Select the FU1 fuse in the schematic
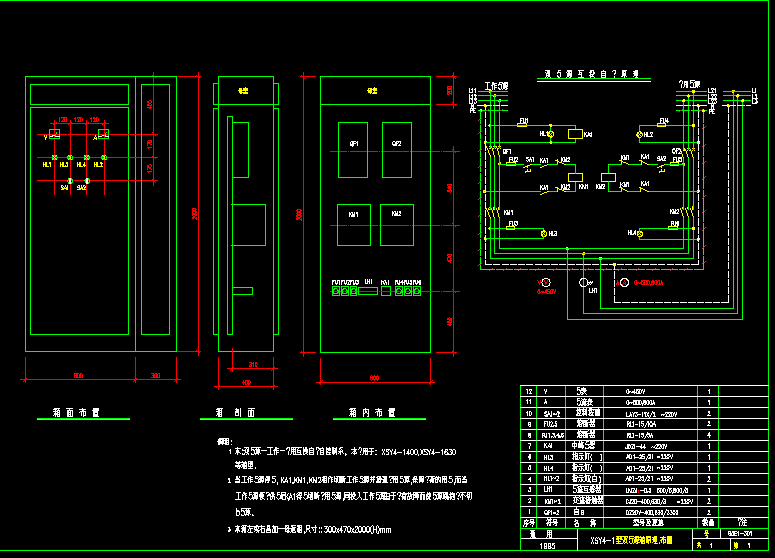Image resolution: width=775 pixels, height=558 pixels. (x=522, y=125)
